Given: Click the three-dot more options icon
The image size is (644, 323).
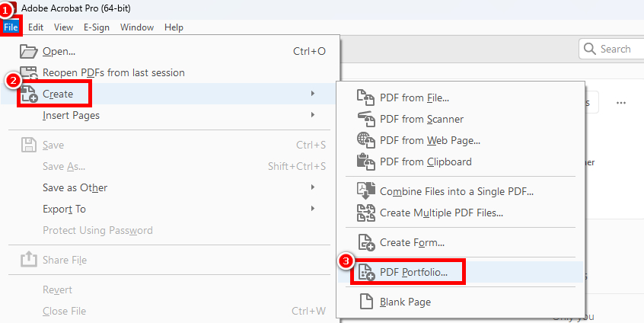Looking at the screenshot, I should [621, 103].
